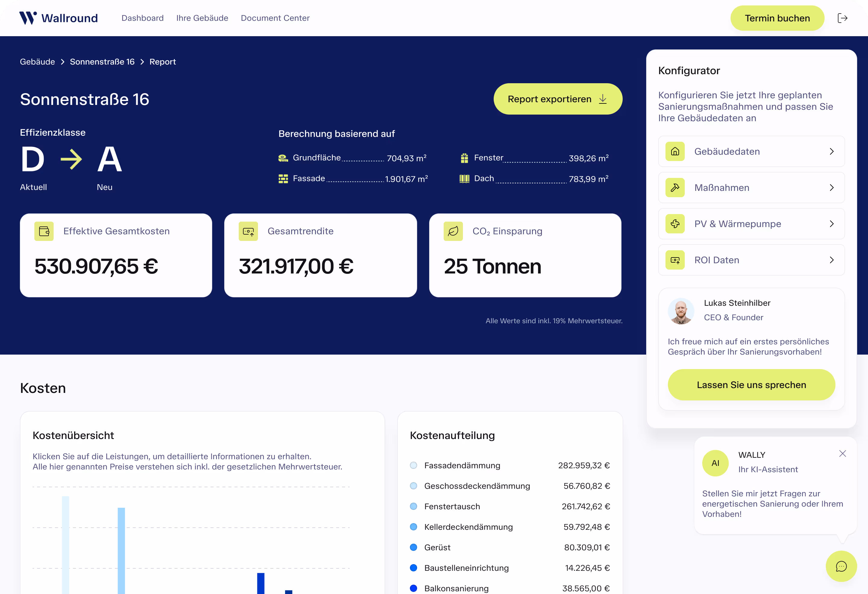Click the leaf icon on CO₂ Einsparung
The image size is (868, 594).
pyautogui.click(x=453, y=231)
